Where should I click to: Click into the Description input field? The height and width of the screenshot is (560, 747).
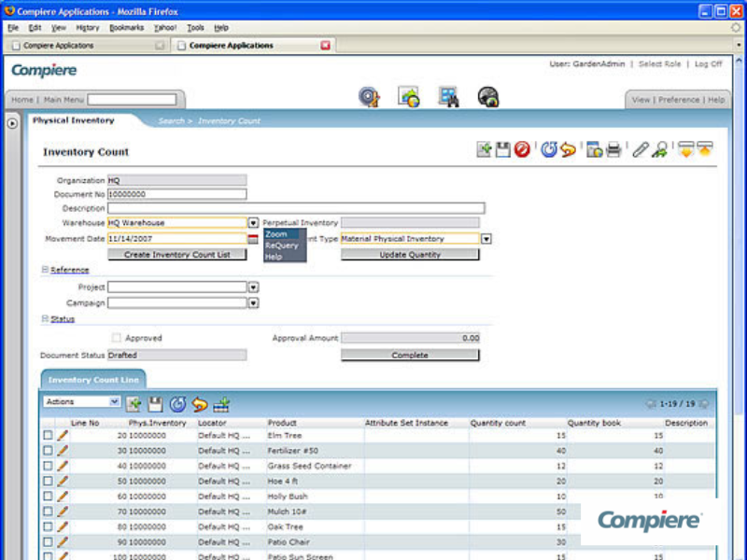tap(296, 208)
